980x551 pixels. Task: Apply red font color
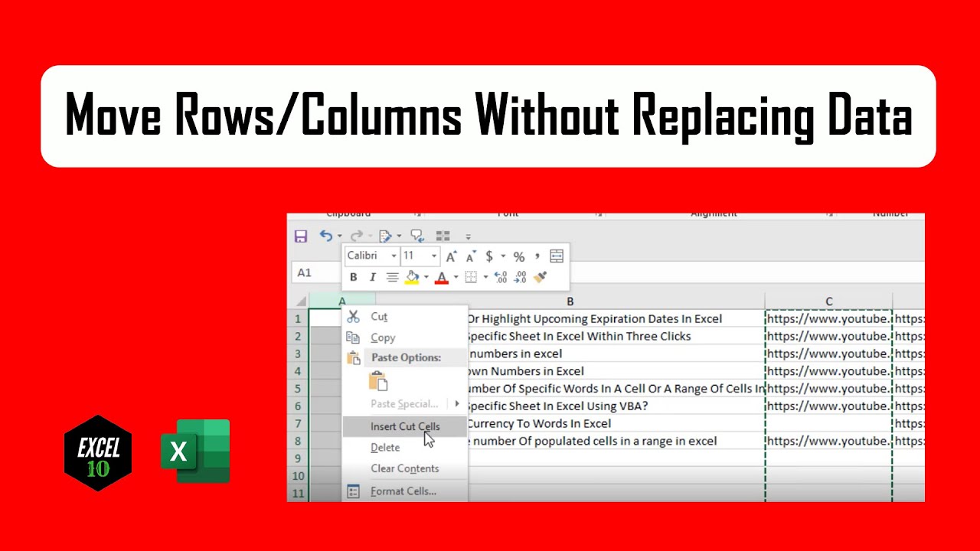point(441,277)
